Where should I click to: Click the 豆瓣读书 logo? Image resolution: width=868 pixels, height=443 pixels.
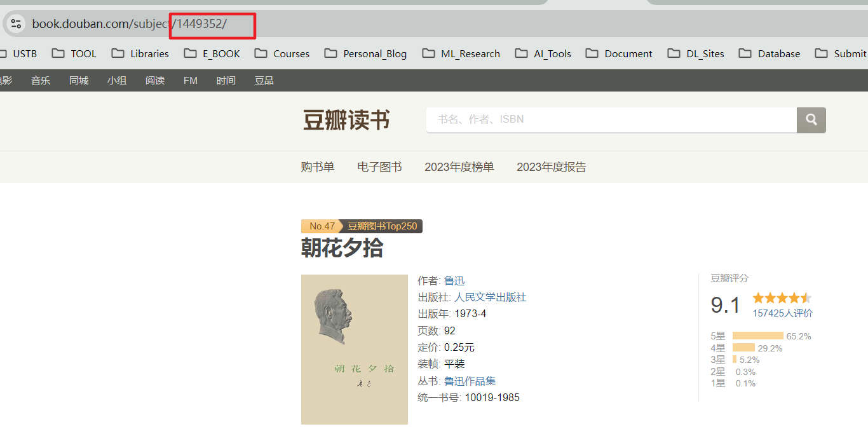pyautogui.click(x=346, y=119)
